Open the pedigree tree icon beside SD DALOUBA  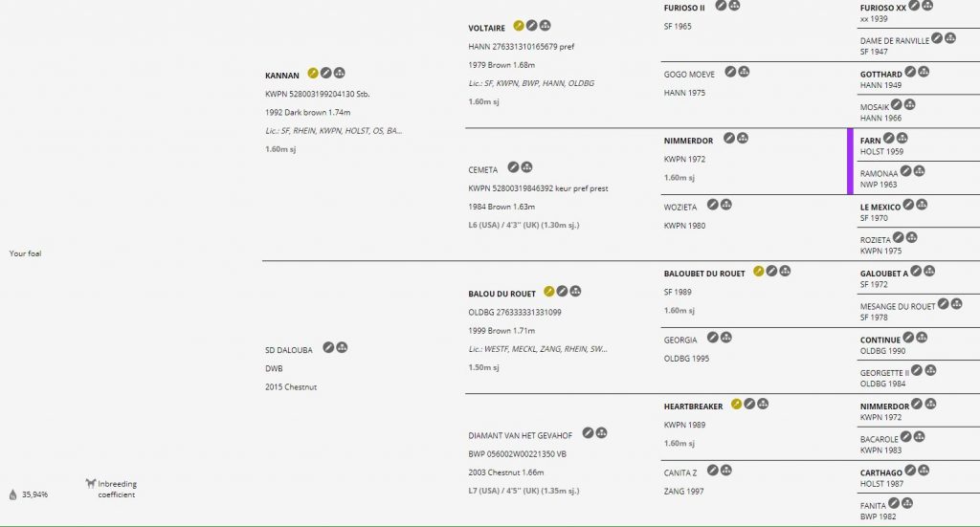(342, 347)
